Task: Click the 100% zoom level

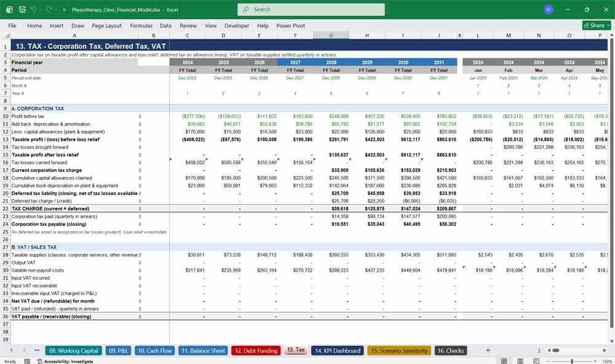Action: tap(607, 362)
